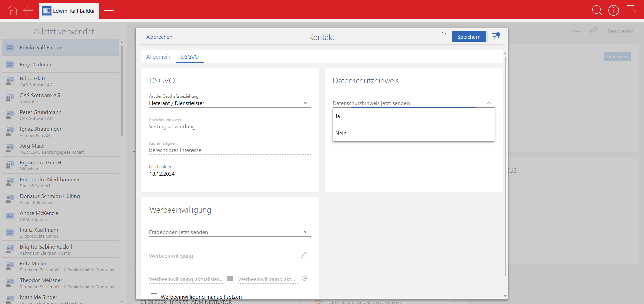644x304 pixels.
Task: Delete contact with the trash icon
Action: pos(442,36)
